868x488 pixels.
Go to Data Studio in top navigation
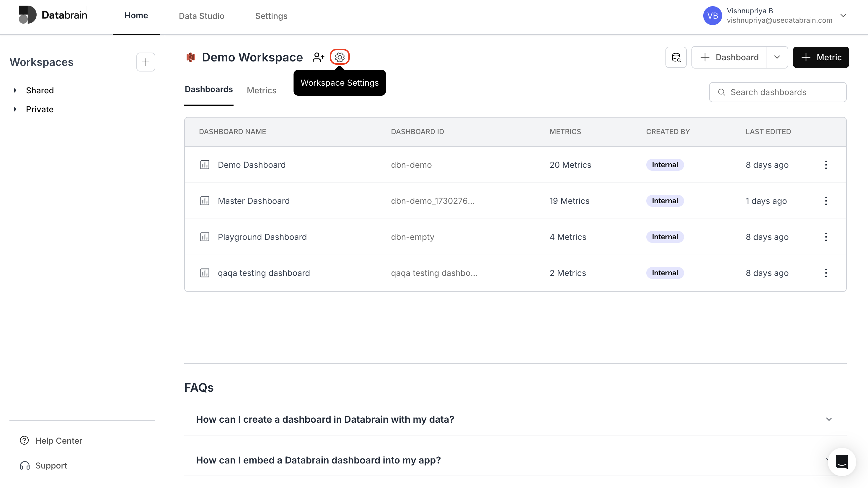[201, 16]
